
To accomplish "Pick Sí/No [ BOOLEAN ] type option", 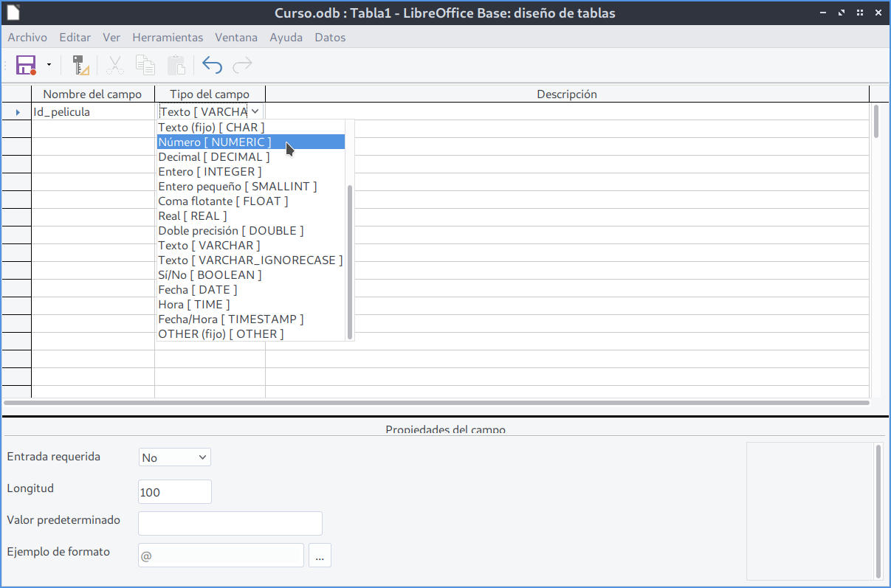I will [x=210, y=274].
